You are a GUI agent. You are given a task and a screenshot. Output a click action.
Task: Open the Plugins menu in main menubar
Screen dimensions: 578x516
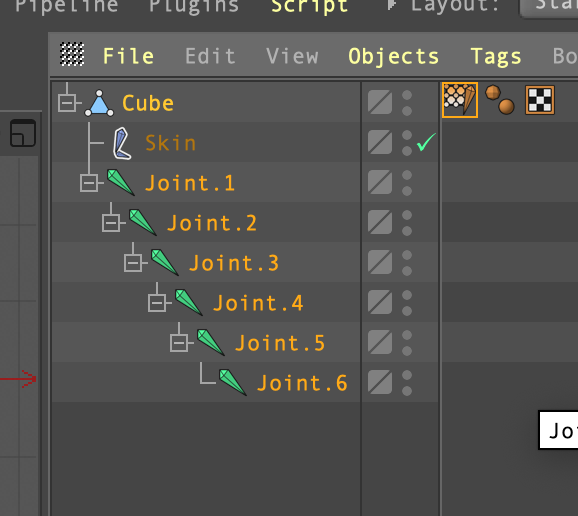coord(194,6)
